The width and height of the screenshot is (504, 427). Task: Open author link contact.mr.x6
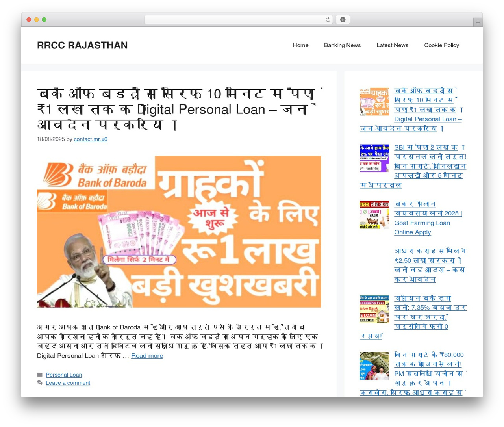coord(91,139)
